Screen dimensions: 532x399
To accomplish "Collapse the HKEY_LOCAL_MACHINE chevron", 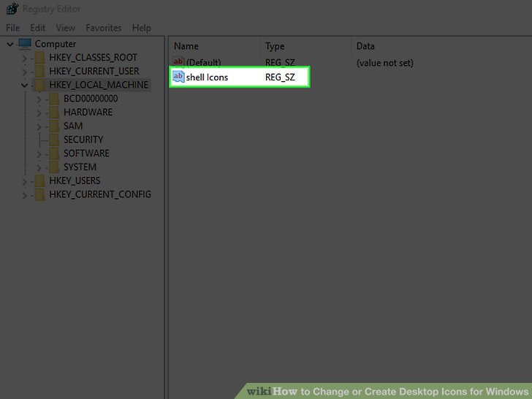I will (24, 85).
